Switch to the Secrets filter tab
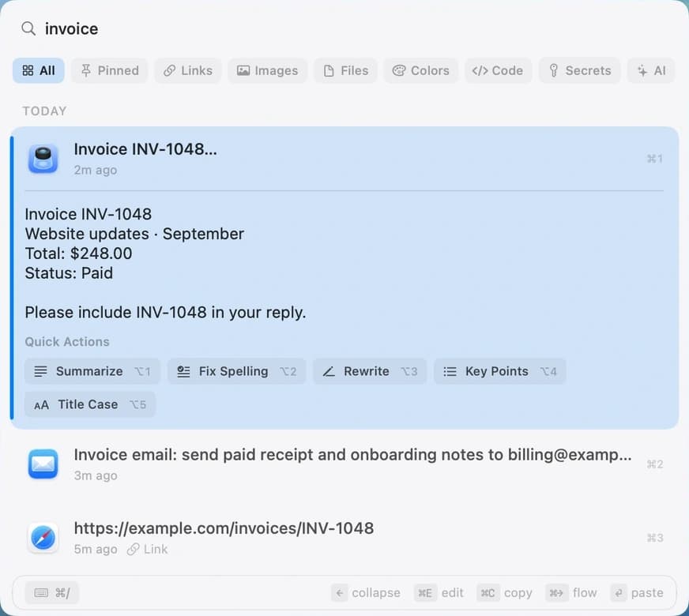Screen dimensions: 689x616 pyautogui.click(x=580, y=70)
